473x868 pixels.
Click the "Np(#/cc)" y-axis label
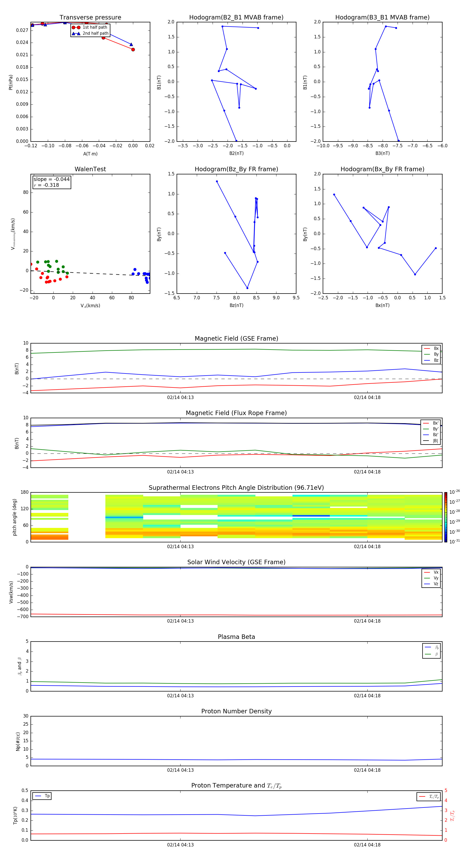18,741
